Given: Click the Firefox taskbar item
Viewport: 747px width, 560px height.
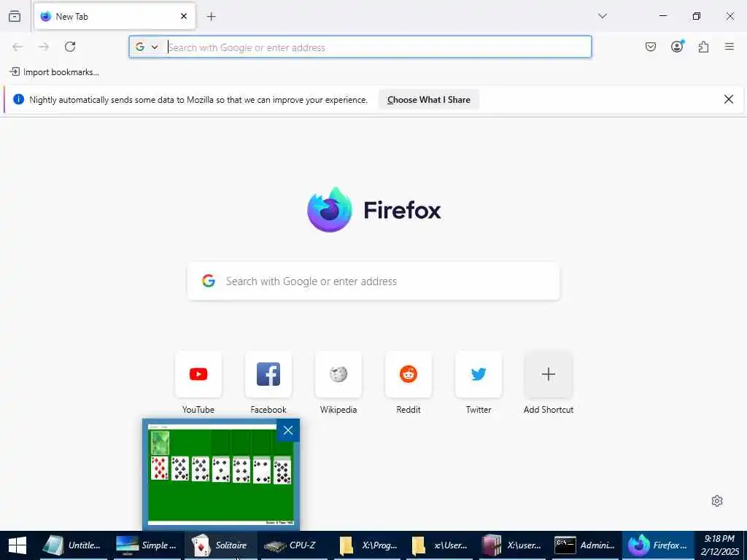Looking at the screenshot, I should 658,545.
